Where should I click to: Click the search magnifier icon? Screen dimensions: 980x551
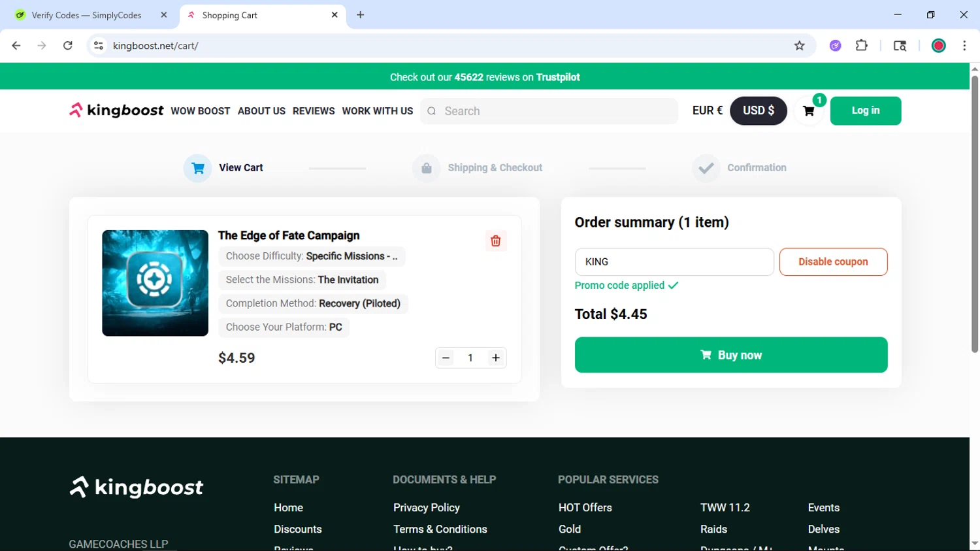(431, 111)
